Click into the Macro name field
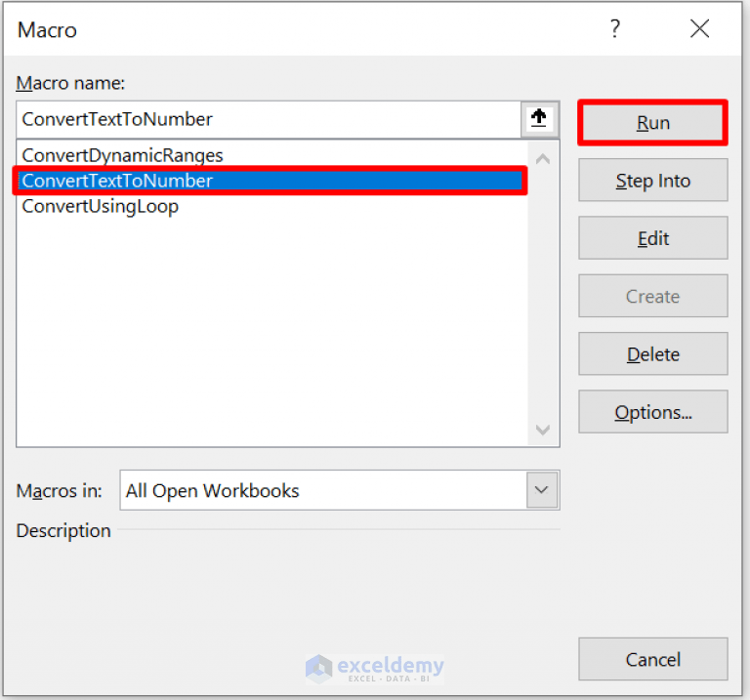Image resolution: width=750 pixels, height=700 pixels. [x=269, y=119]
